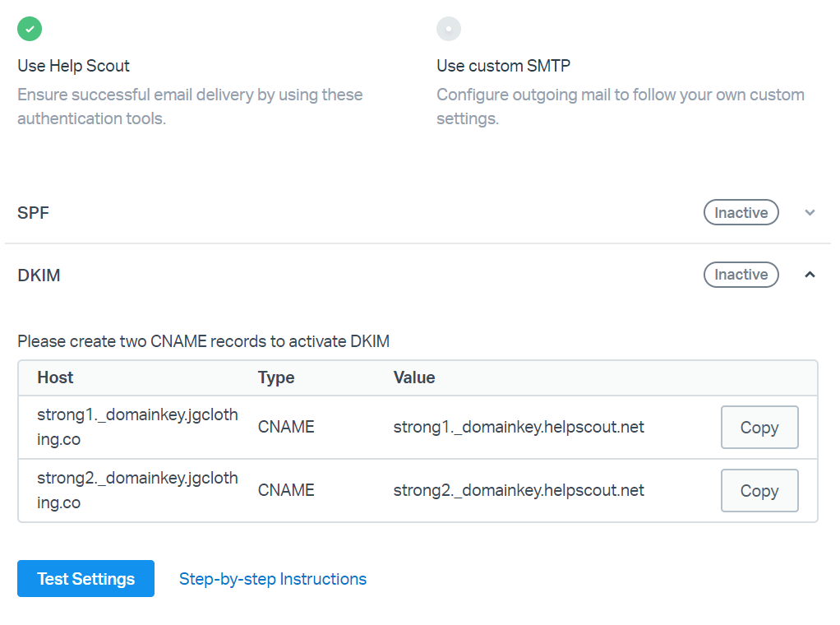Click the Host column header
Screen dimensions: 840x625
click(55, 377)
